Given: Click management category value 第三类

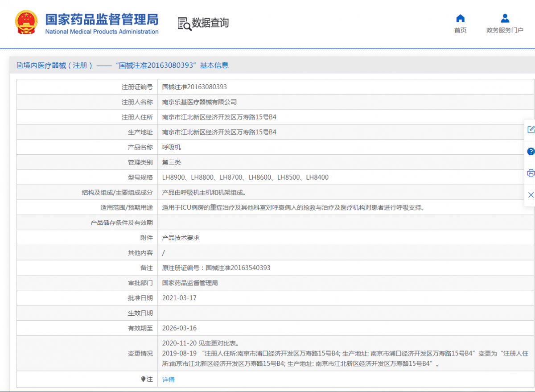Looking at the screenshot, I should click(172, 162).
